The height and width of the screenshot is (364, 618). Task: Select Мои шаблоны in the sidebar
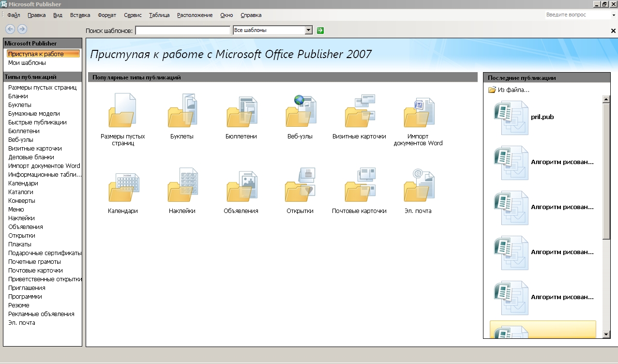click(x=27, y=62)
